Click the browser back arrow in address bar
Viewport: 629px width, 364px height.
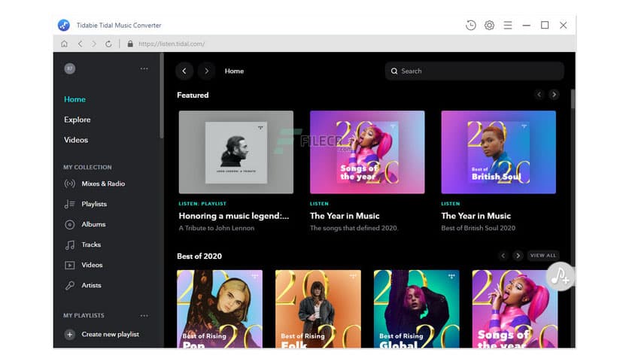(x=81, y=44)
